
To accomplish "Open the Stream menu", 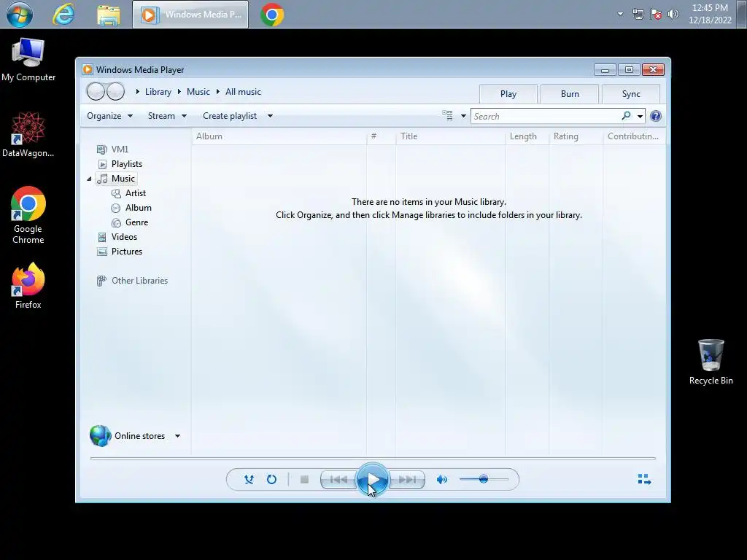I will pos(167,116).
